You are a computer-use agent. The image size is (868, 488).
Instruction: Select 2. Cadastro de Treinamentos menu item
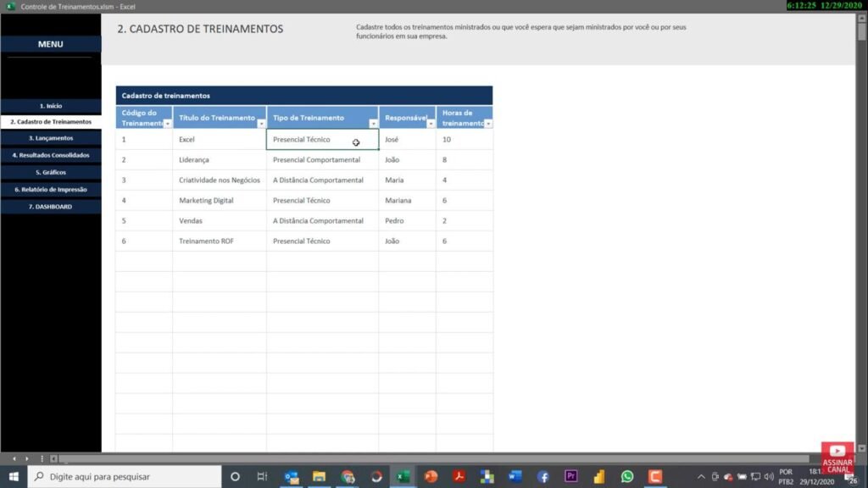[51, 122]
